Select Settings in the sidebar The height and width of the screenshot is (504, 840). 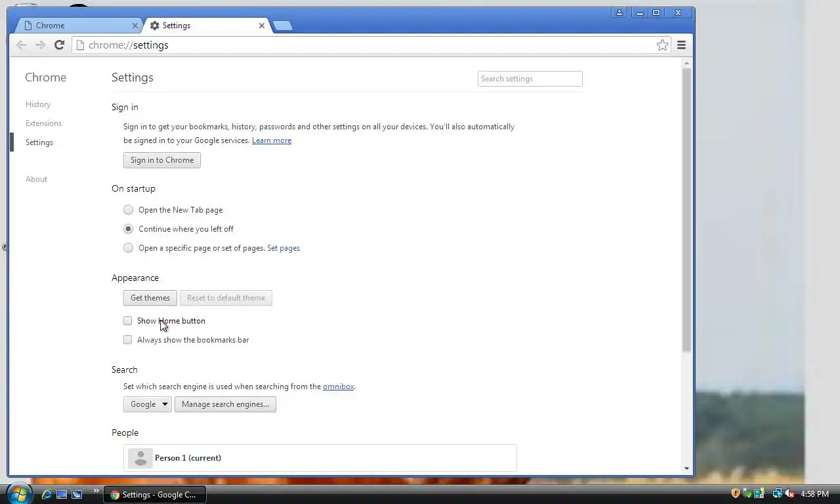point(39,142)
